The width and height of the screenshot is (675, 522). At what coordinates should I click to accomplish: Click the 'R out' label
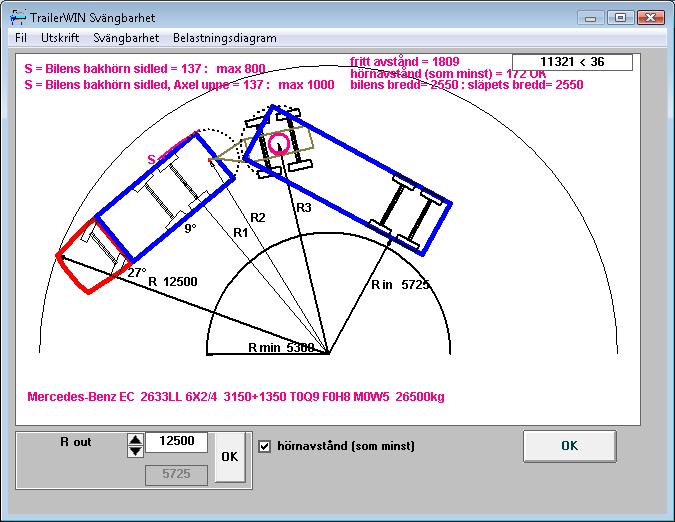pyautogui.click(x=76, y=442)
